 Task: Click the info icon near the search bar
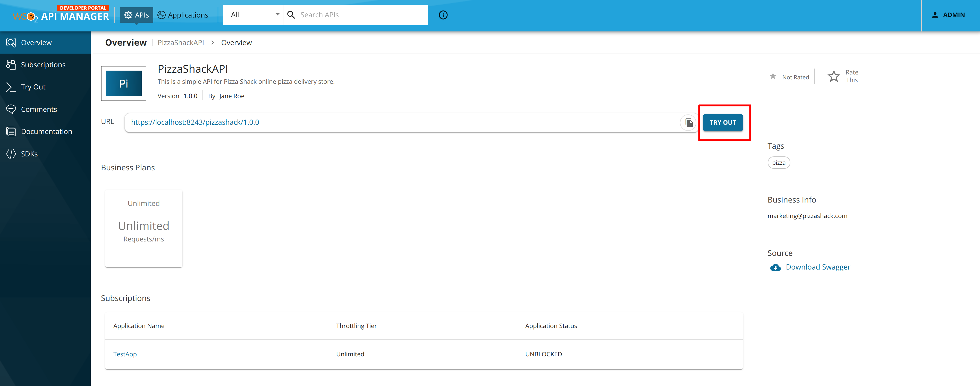click(443, 15)
